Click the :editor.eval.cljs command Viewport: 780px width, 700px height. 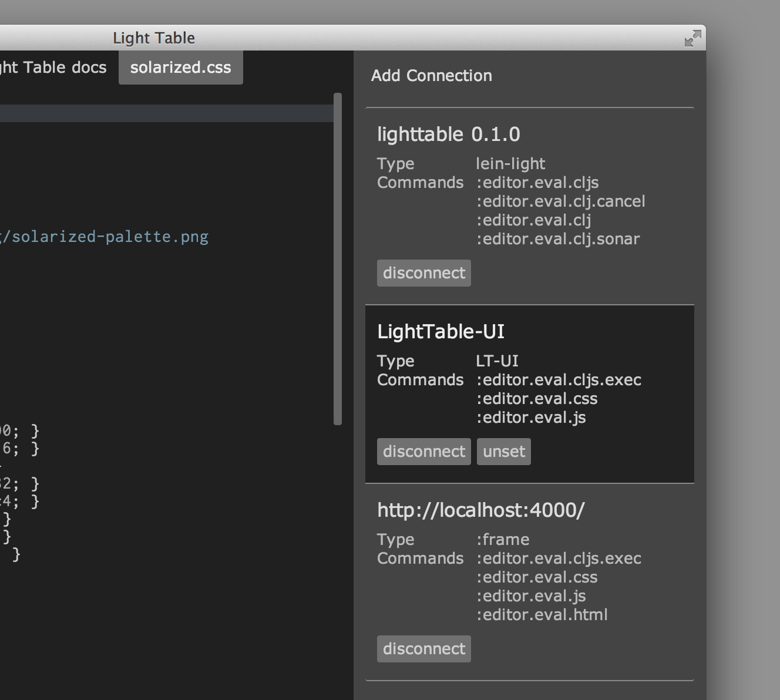tap(537, 183)
